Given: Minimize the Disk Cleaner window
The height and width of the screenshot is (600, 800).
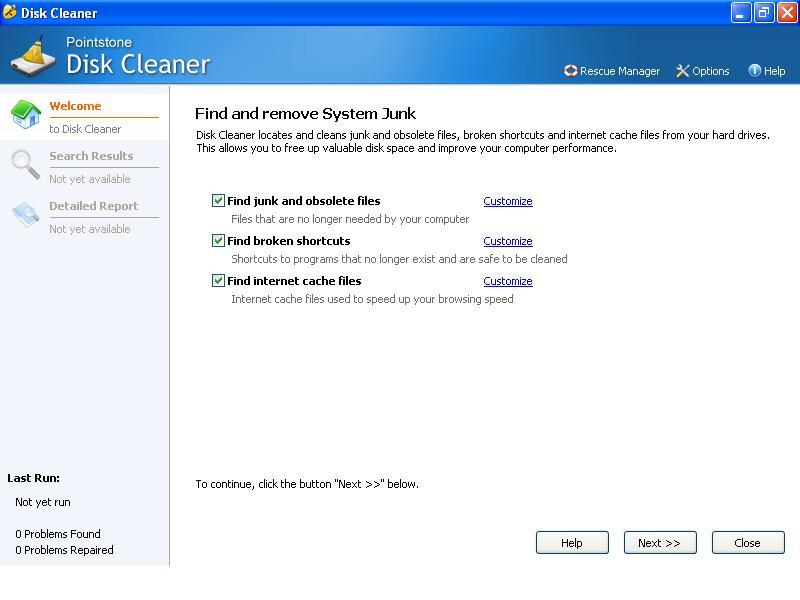Looking at the screenshot, I should coord(741,13).
